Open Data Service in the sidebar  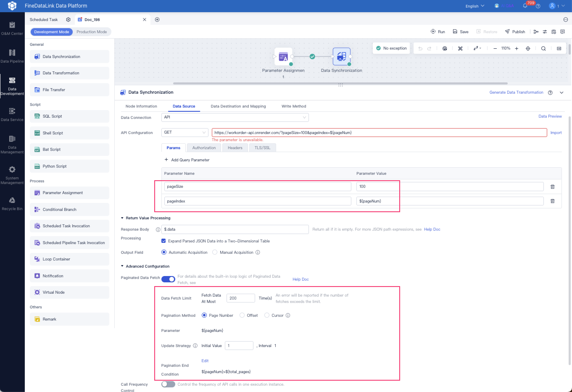[12, 114]
